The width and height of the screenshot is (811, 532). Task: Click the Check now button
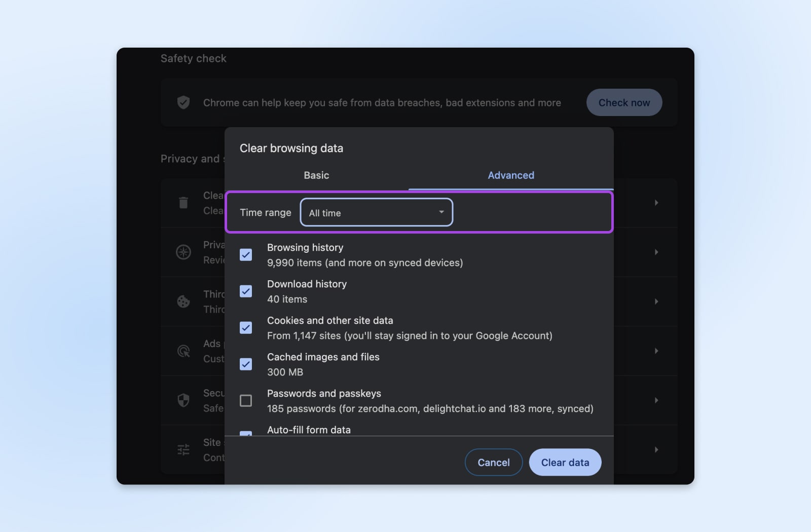click(624, 102)
